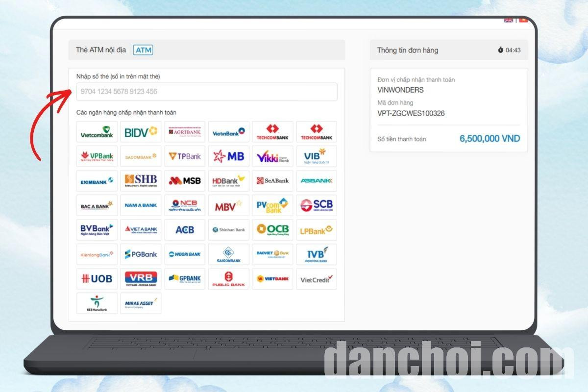The width and height of the screenshot is (588, 392).
Task: Click the Agribank logo tile
Action: tap(185, 132)
